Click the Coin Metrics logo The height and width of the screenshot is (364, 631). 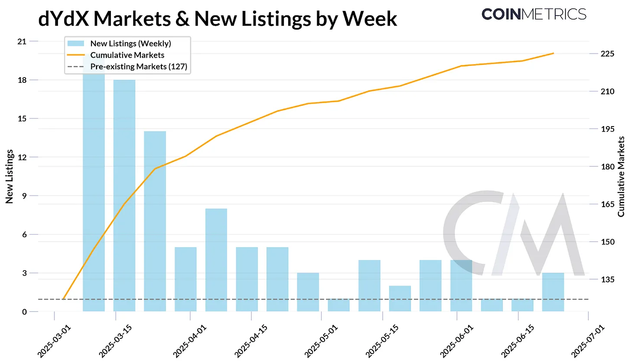534,14
